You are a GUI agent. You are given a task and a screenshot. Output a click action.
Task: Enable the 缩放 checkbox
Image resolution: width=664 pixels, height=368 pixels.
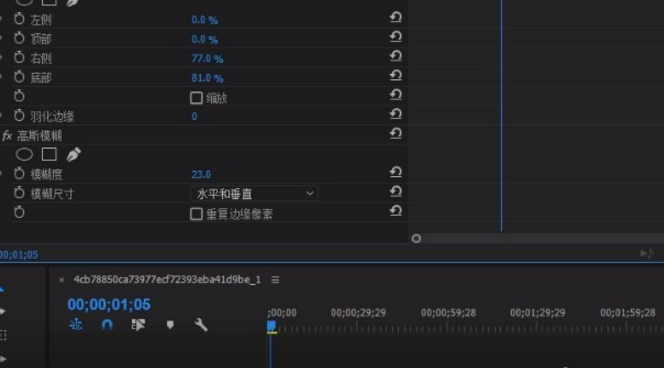click(196, 98)
